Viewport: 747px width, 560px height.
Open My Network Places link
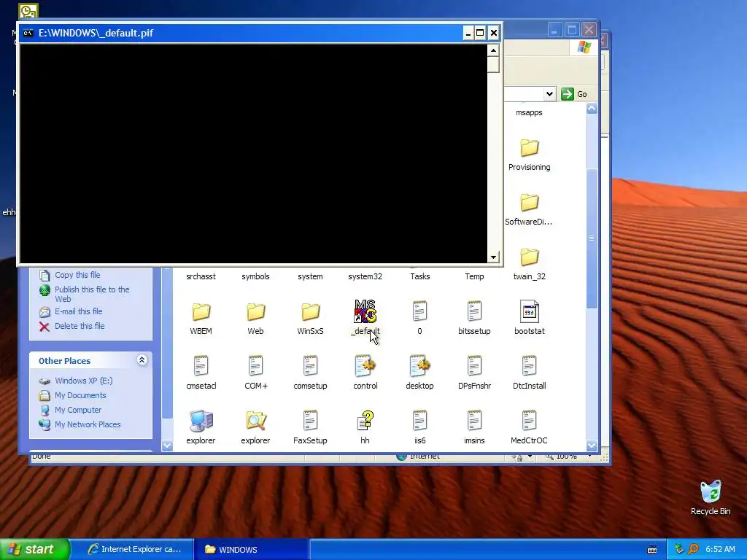[x=88, y=425]
